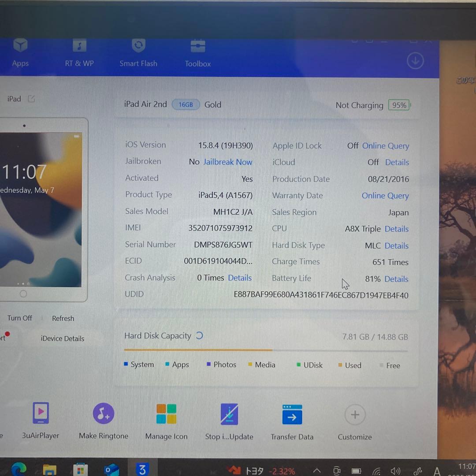Viewport: 476px width, 476px height.
Task: Open Transfer Data tool
Action: point(292,422)
